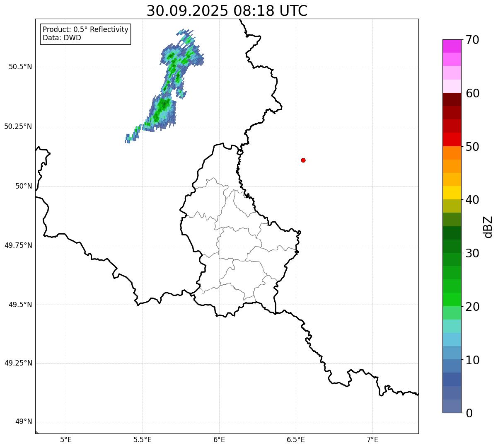Click the 'Product: 0.5° Reflectivity' label
This screenshot has width=498, height=448.
point(85,29)
